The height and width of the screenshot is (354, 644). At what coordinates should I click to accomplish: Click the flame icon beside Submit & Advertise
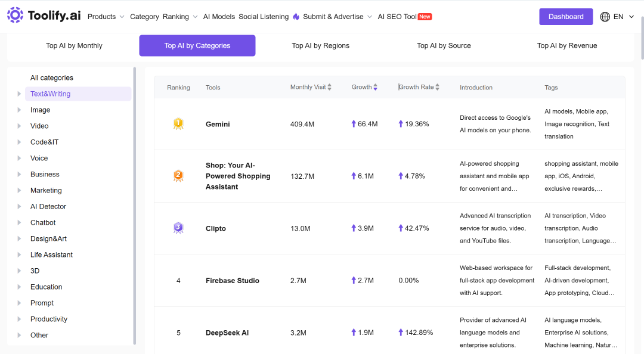click(296, 17)
